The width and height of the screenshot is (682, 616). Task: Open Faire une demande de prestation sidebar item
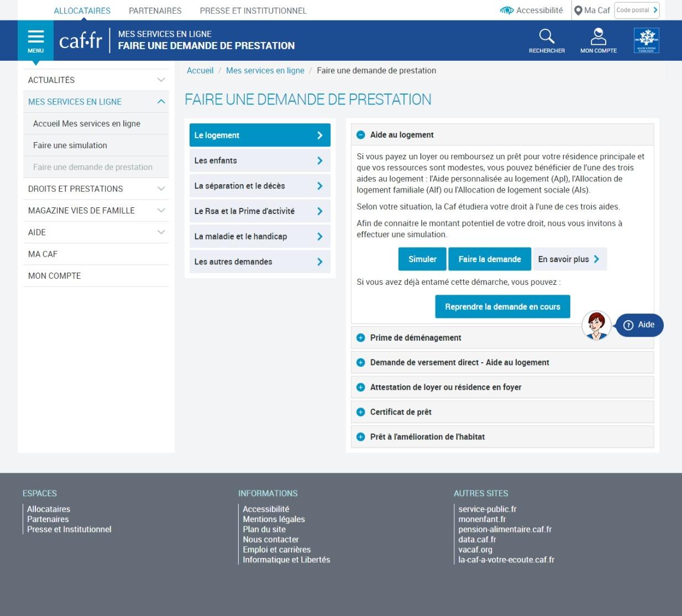96,167
